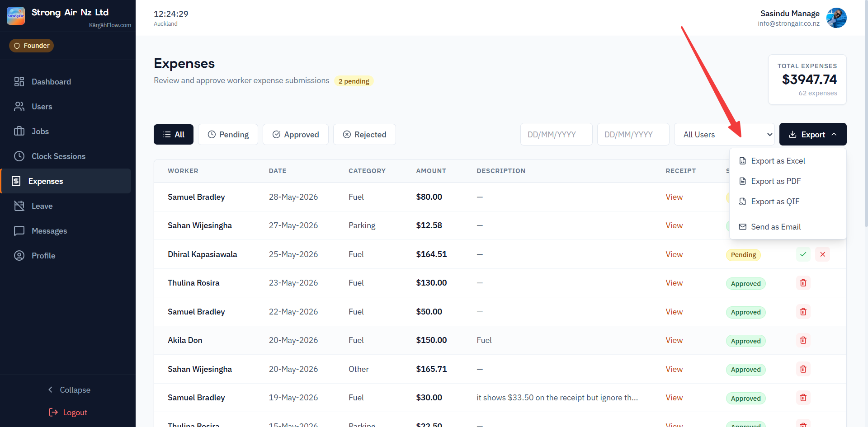Click Pending status on Dhiral Kapasiawala row
The width and height of the screenshot is (868, 427).
[x=743, y=255]
